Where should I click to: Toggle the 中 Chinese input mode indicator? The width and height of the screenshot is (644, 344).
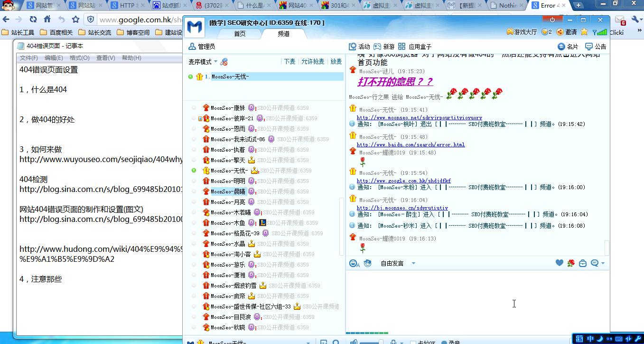point(590,339)
